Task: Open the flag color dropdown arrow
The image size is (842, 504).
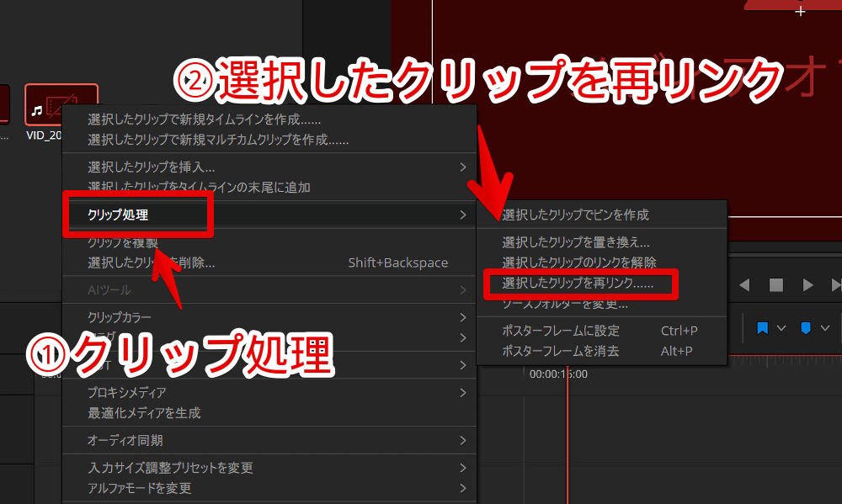Action: (781, 327)
